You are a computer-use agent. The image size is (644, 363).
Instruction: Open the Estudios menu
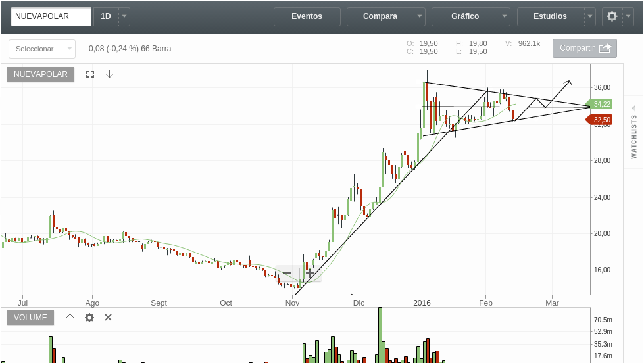click(x=550, y=16)
